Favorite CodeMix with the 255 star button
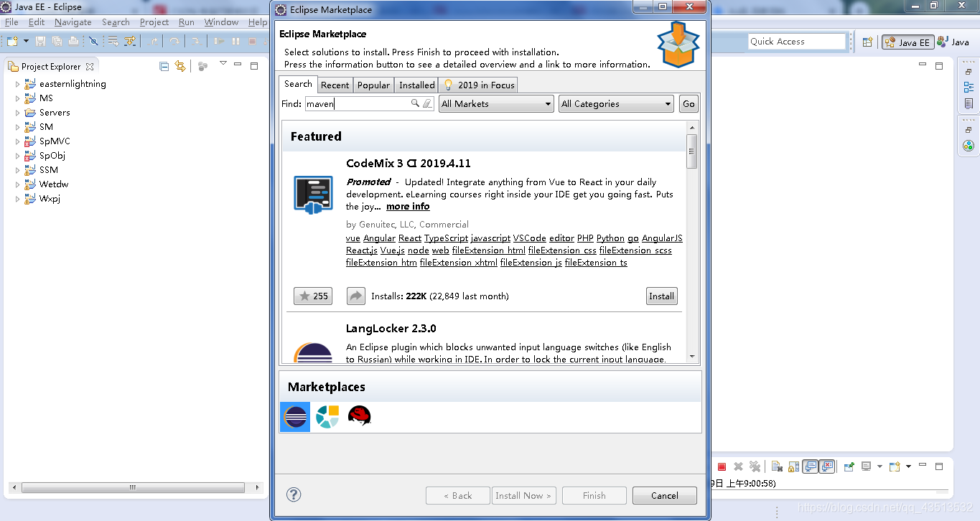The width and height of the screenshot is (980, 521). [x=313, y=296]
